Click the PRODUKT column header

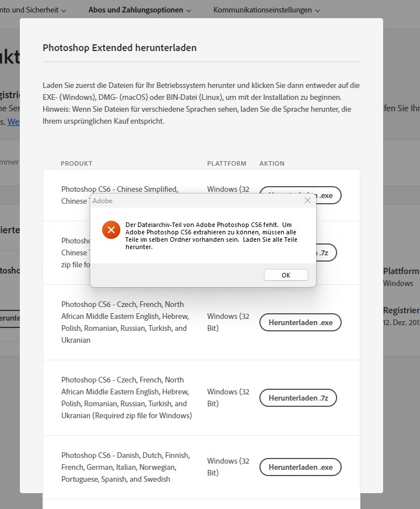[76, 163]
